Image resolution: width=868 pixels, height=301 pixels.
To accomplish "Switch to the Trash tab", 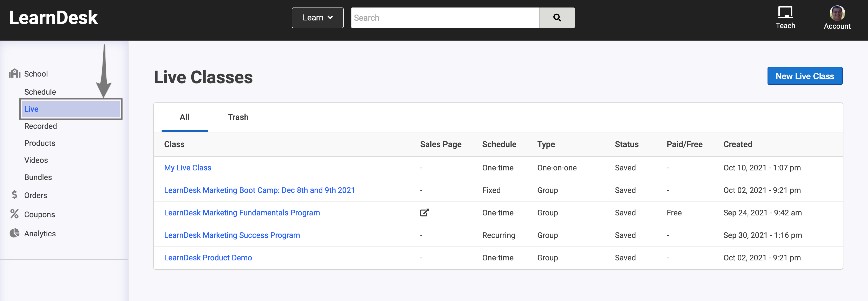I will point(238,117).
